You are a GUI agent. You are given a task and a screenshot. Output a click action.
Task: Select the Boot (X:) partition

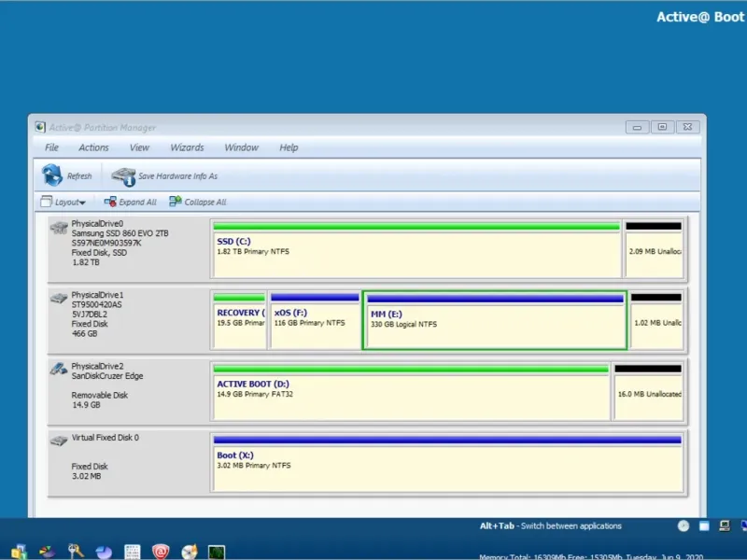click(447, 463)
